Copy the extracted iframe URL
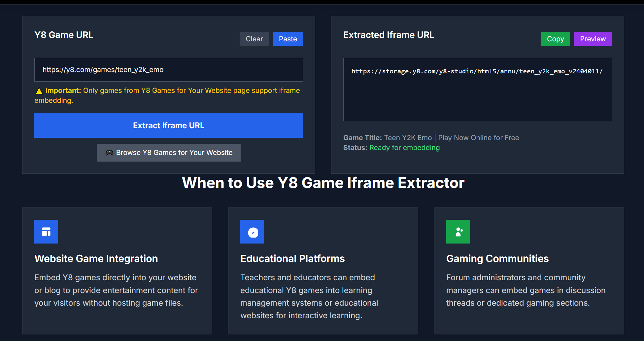This screenshot has width=644, height=341. [x=555, y=39]
